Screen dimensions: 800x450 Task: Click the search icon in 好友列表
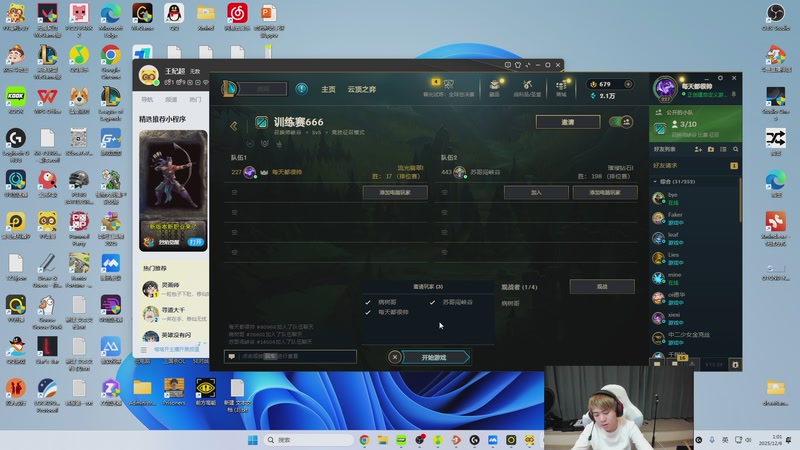click(735, 149)
